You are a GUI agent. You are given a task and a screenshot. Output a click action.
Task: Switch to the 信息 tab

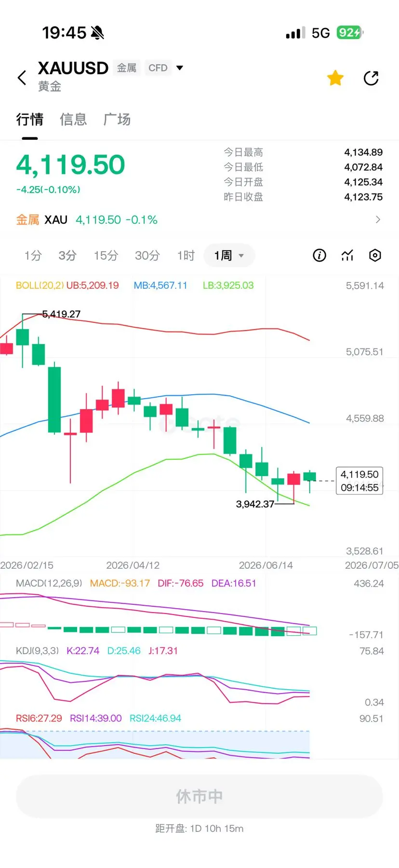pyautogui.click(x=73, y=120)
